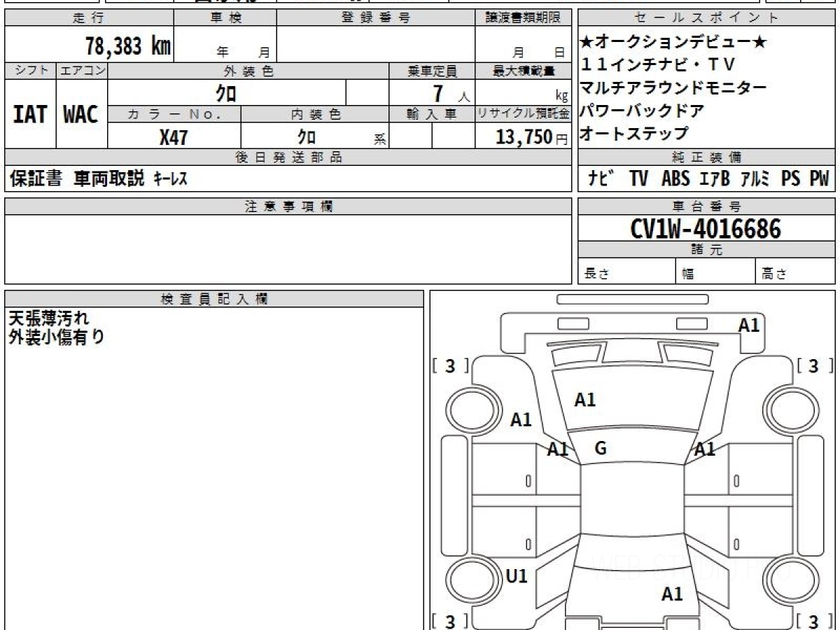Click the top-left tire rating [3]
Image resolution: width=840 pixels, height=630 pixels.
450,365
